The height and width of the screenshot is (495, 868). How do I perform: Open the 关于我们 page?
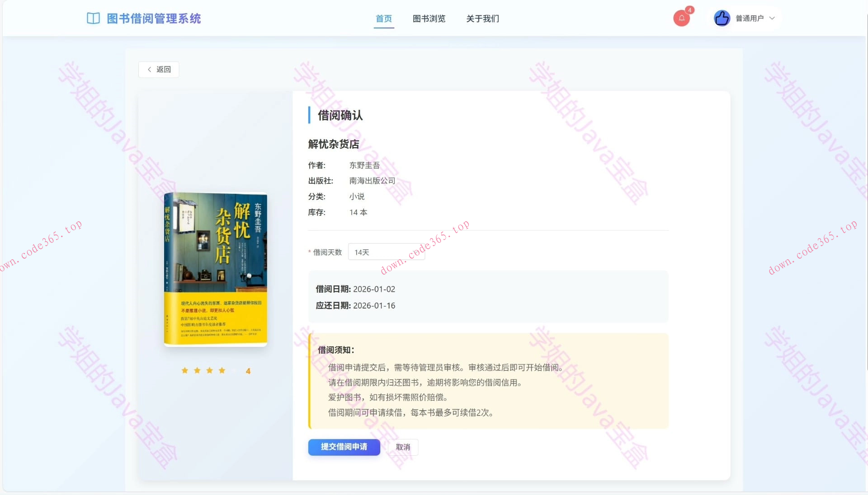(x=482, y=19)
